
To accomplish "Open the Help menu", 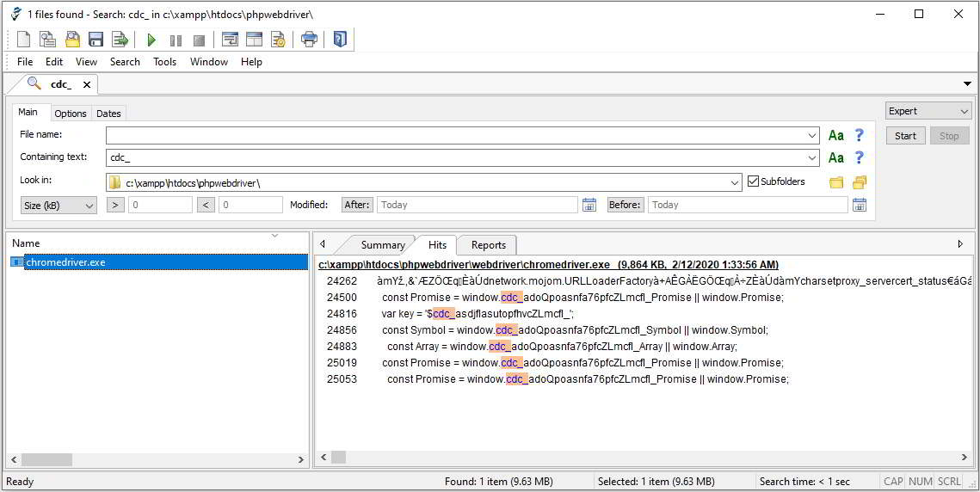I will [x=251, y=62].
